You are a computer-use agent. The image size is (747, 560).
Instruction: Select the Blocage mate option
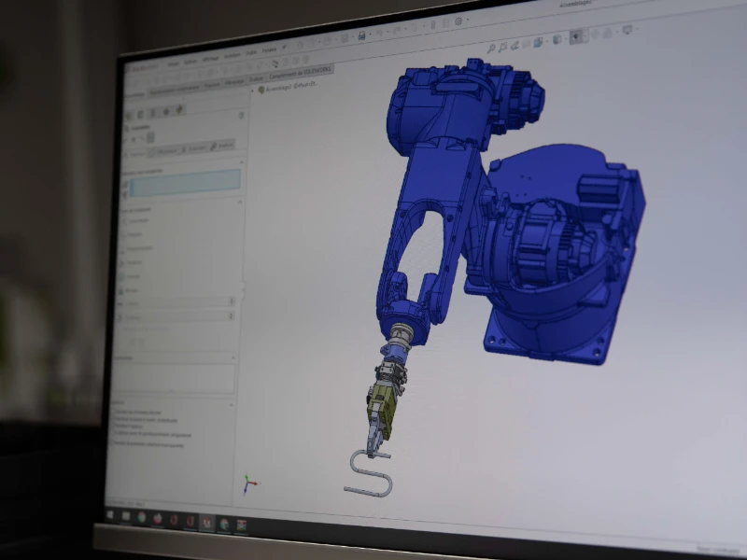point(129,290)
